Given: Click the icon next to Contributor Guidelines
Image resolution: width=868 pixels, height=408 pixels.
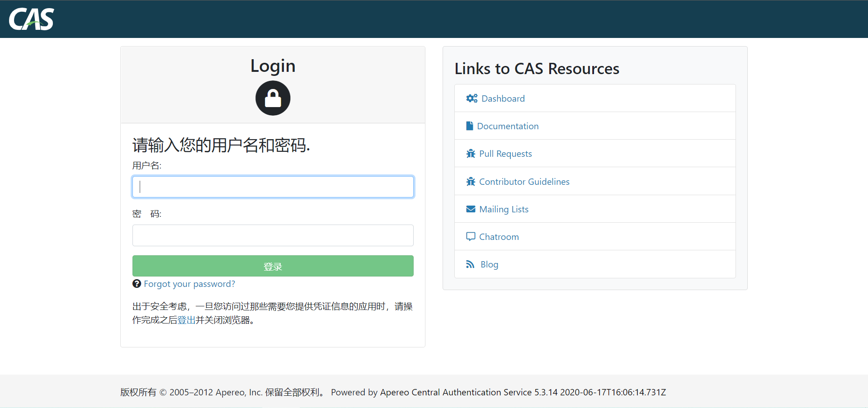Looking at the screenshot, I should [x=470, y=181].
